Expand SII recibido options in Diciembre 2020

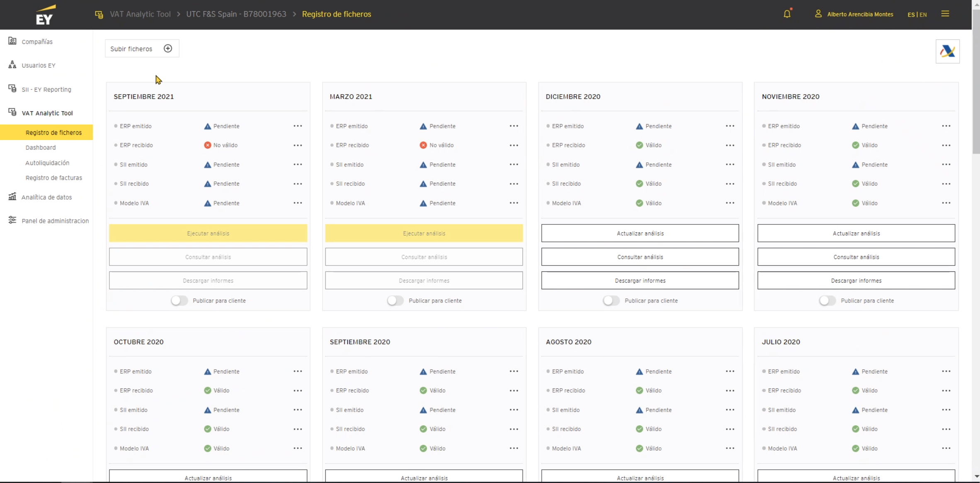(730, 184)
